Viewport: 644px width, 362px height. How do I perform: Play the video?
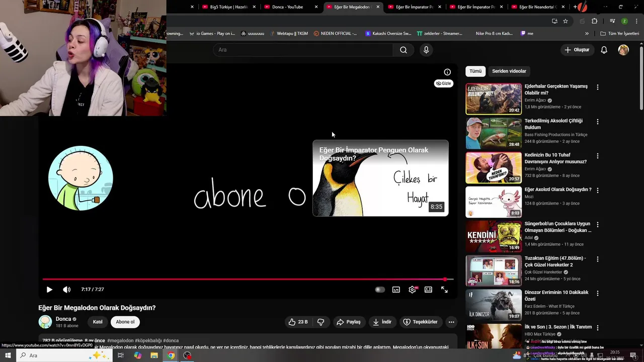click(49, 290)
